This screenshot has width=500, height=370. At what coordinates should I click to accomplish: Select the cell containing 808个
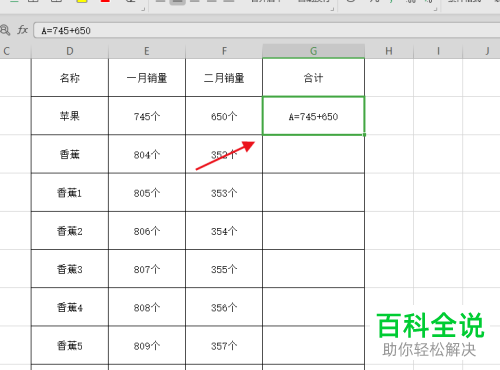click(147, 307)
